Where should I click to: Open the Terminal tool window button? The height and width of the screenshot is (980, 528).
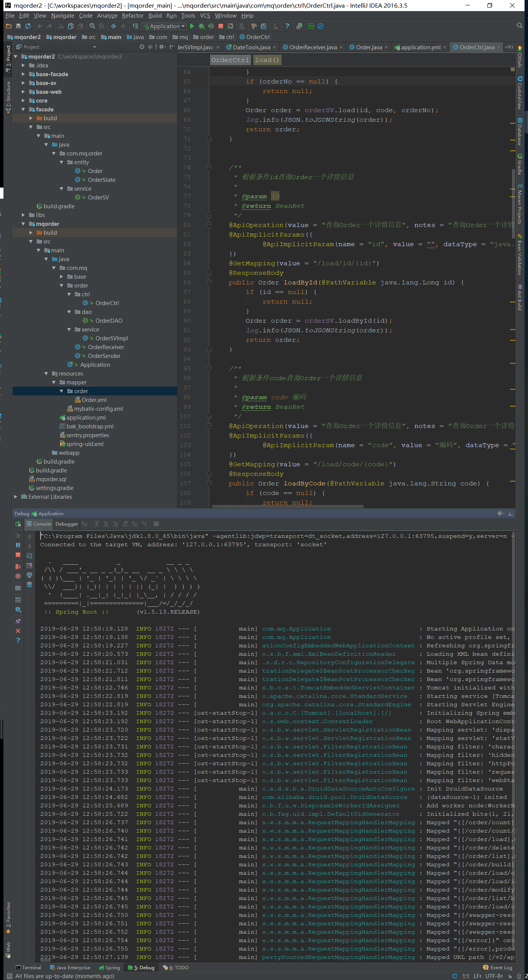28,967
